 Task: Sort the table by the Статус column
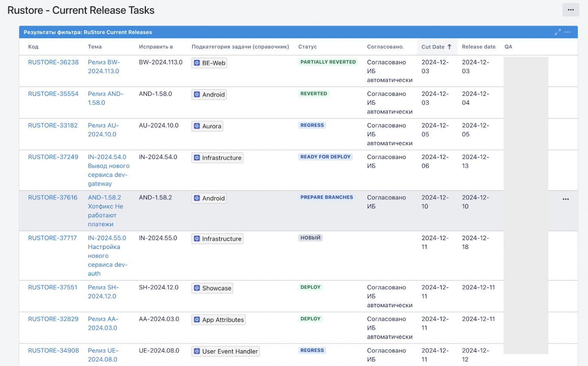[308, 47]
